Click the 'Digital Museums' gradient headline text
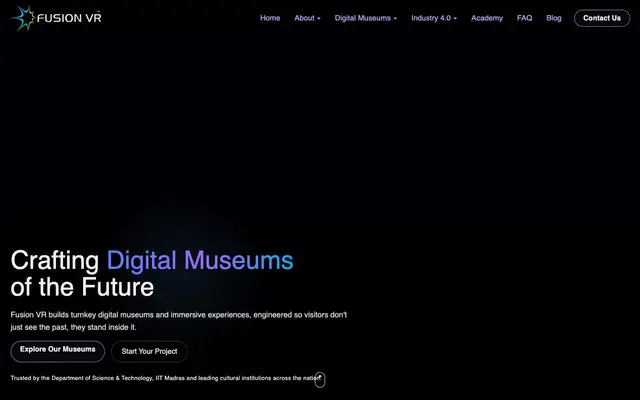 tap(200, 260)
